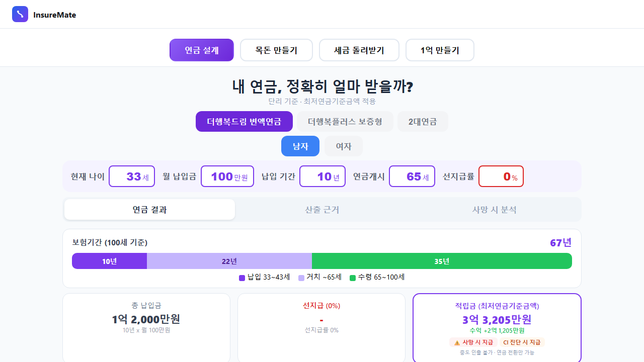Click the 현재 나이 age input field

click(132, 176)
